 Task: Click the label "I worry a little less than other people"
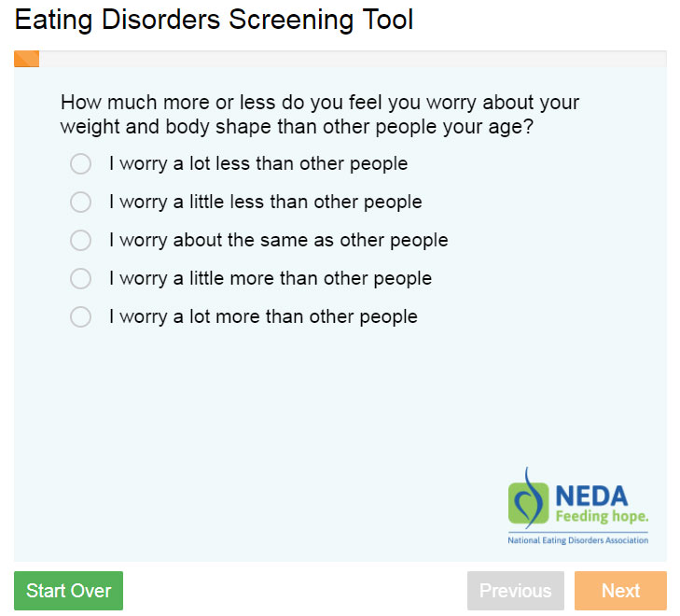[265, 203]
